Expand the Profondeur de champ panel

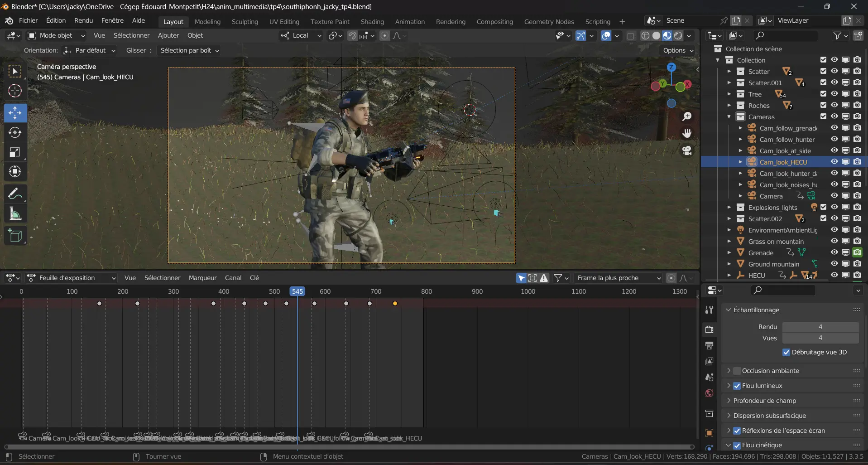729,401
